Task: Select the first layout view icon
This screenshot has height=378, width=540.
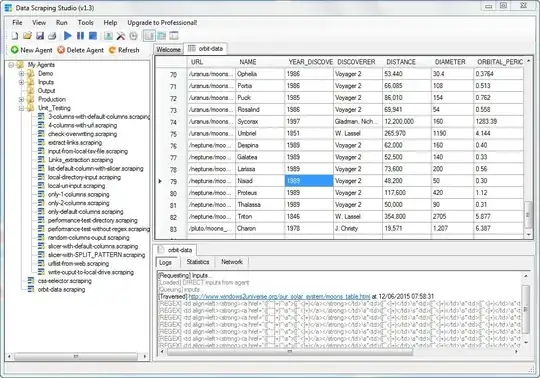Action: 149,36
